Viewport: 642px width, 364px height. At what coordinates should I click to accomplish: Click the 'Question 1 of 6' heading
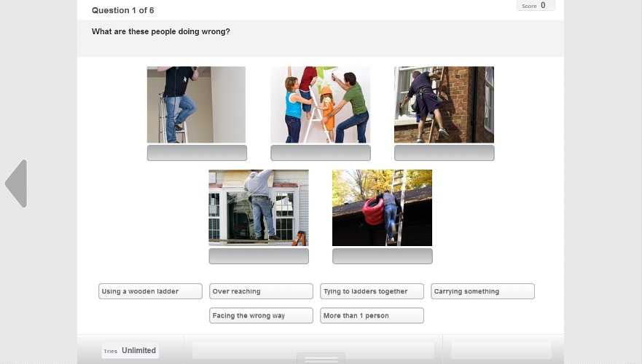[x=123, y=10]
